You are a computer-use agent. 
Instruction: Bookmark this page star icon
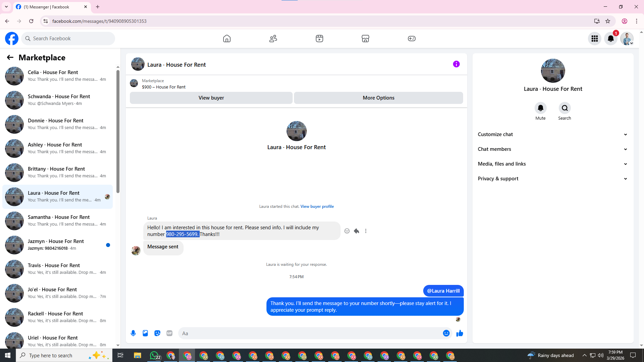pyautogui.click(x=608, y=21)
